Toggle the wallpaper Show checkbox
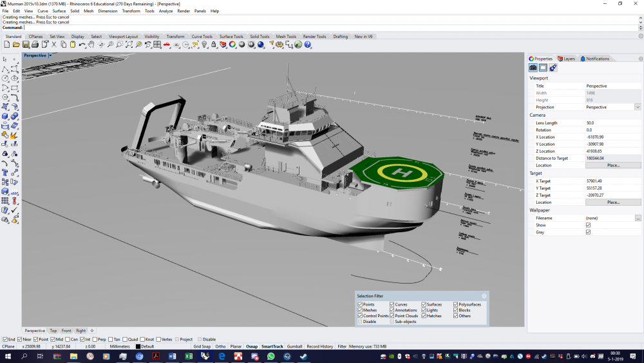Screen dimensions: 644x363 [588, 225]
